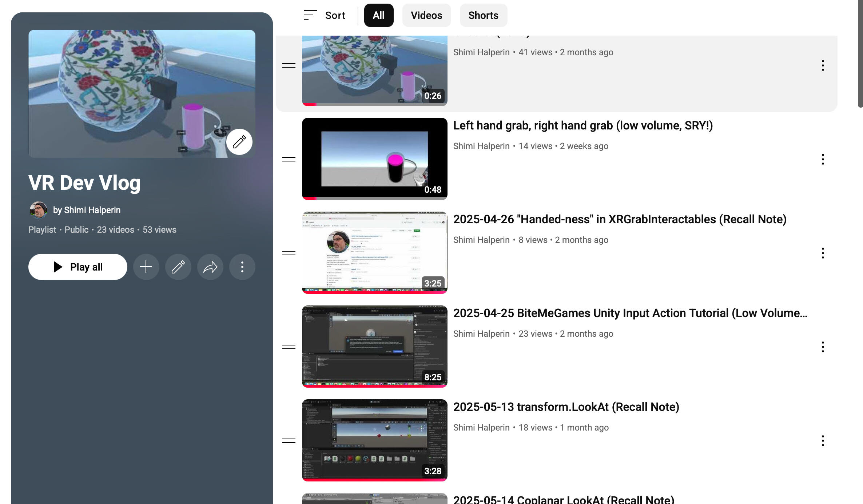The width and height of the screenshot is (863, 504).
Task: Open title '2025-05-14 Coplanar LookAt (Recall Note)'
Action: click(x=564, y=499)
